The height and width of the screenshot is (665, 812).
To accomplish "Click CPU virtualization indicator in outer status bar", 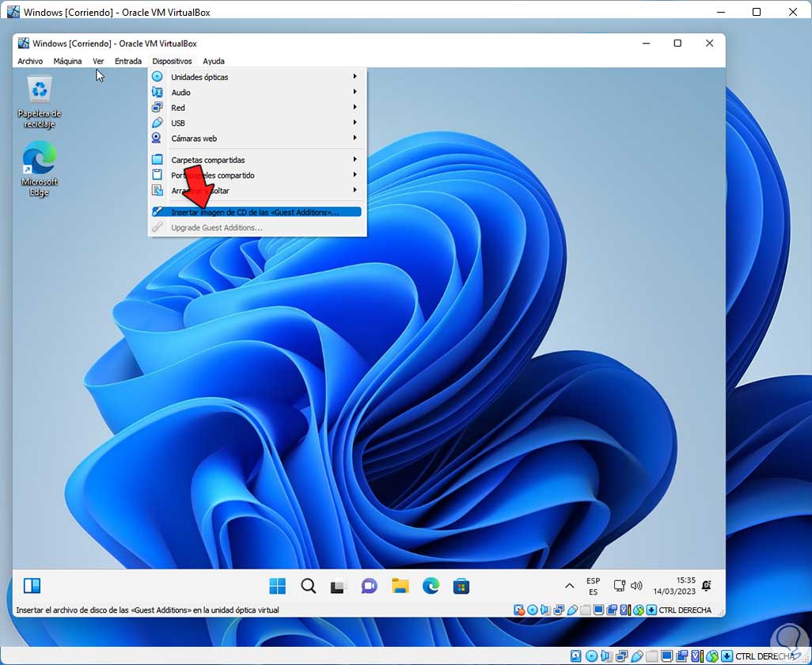I will (697, 656).
